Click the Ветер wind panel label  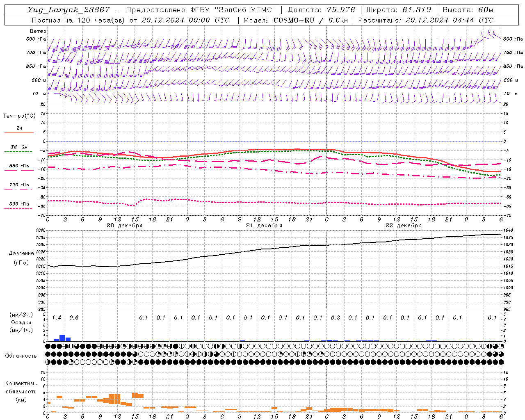[38, 31]
